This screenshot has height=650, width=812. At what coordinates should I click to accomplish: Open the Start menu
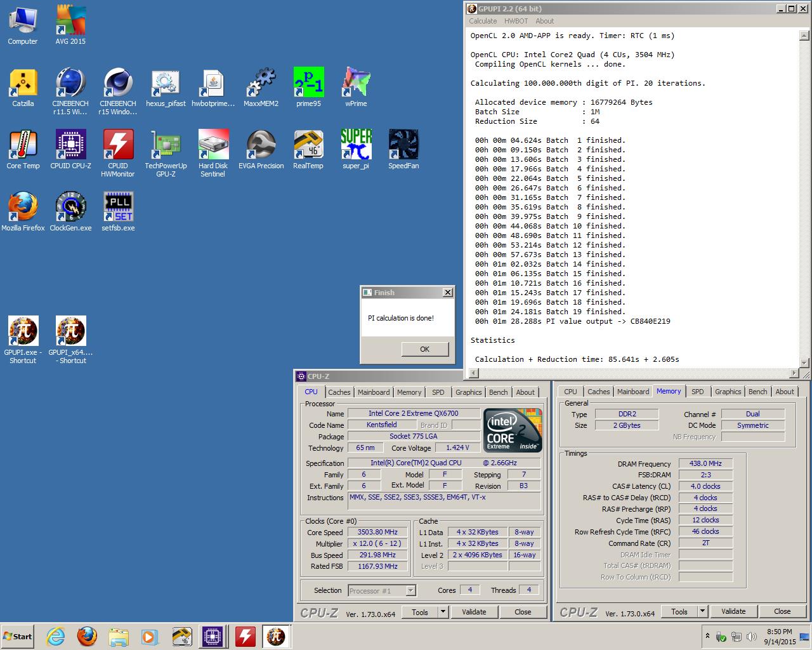point(18,636)
